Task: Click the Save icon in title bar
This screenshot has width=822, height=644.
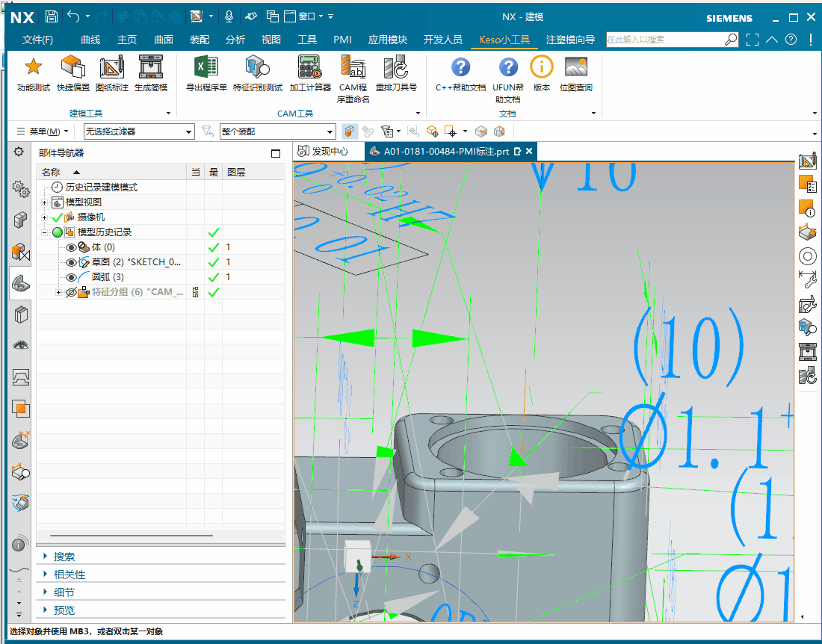Action: click(51, 16)
